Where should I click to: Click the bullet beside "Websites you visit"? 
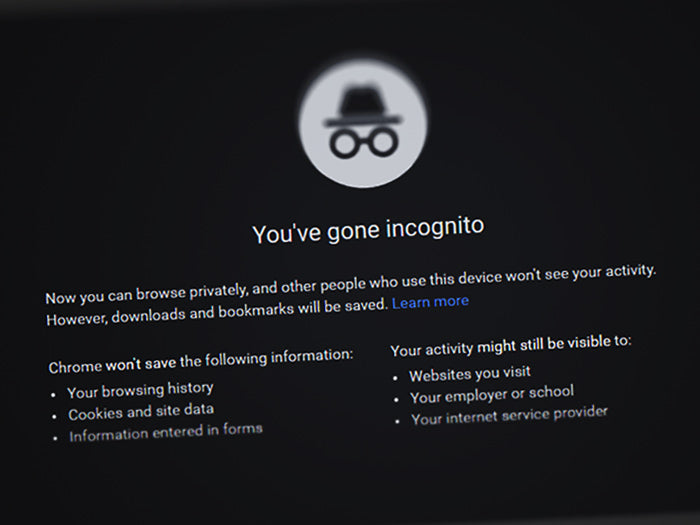pyautogui.click(x=396, y=378)
